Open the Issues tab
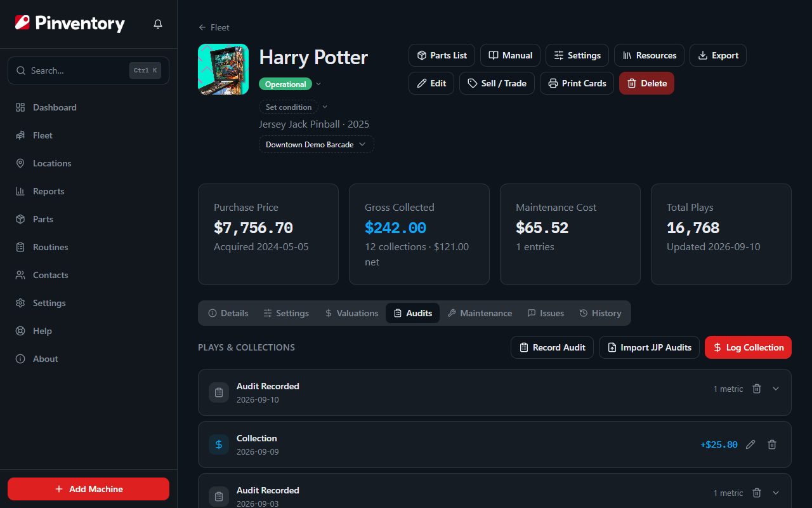This screenshot has height=508, width=812. pos(546,313)
